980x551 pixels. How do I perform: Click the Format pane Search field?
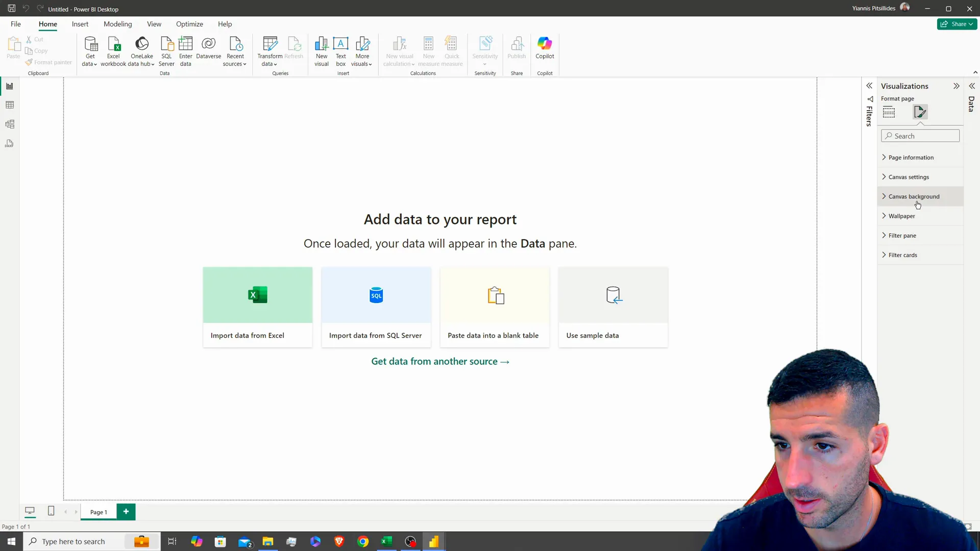tap(920, 136)
